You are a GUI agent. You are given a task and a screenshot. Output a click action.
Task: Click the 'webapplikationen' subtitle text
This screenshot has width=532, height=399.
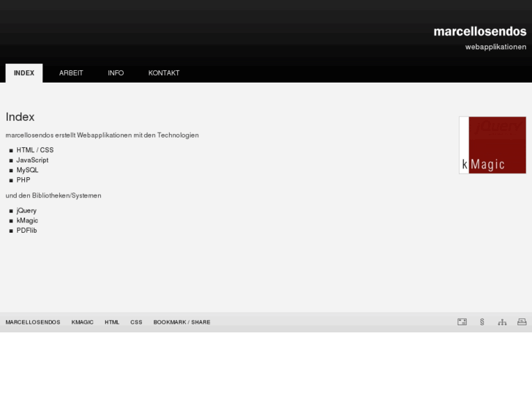(495, 47)
